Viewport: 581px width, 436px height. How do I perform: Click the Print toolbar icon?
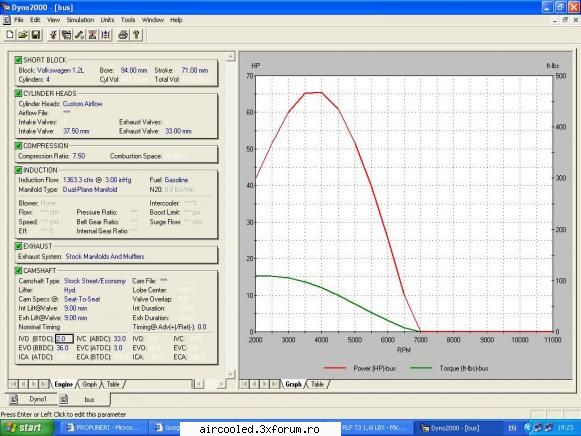123,35
